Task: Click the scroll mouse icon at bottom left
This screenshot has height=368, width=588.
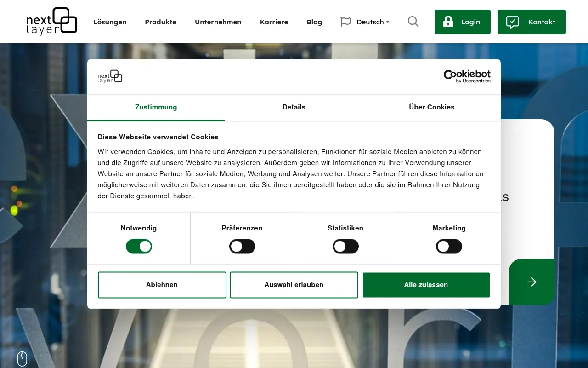Action: (x=22, y=358)
